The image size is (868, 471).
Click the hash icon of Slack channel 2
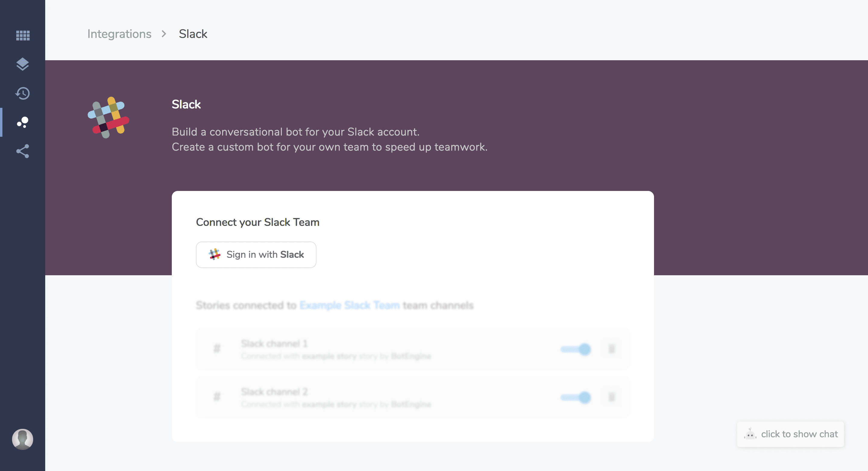(217, 396)
